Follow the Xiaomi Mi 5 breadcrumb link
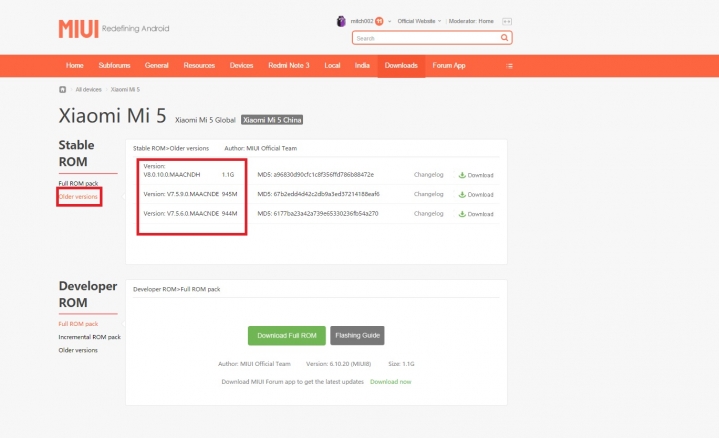This screenshot has width=719, height=438. (125, 89)
